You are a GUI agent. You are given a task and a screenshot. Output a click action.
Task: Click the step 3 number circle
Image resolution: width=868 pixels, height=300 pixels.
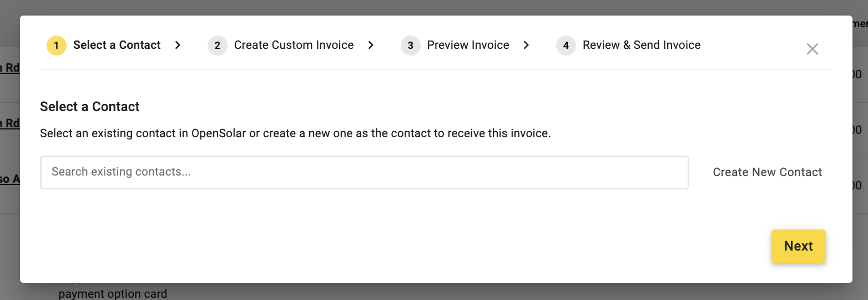(410, 46)
